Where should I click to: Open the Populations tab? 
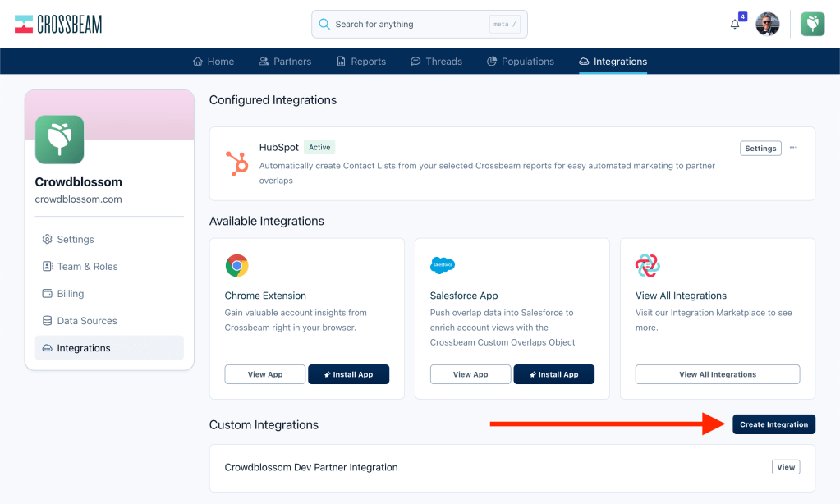[x=521, y=62]
